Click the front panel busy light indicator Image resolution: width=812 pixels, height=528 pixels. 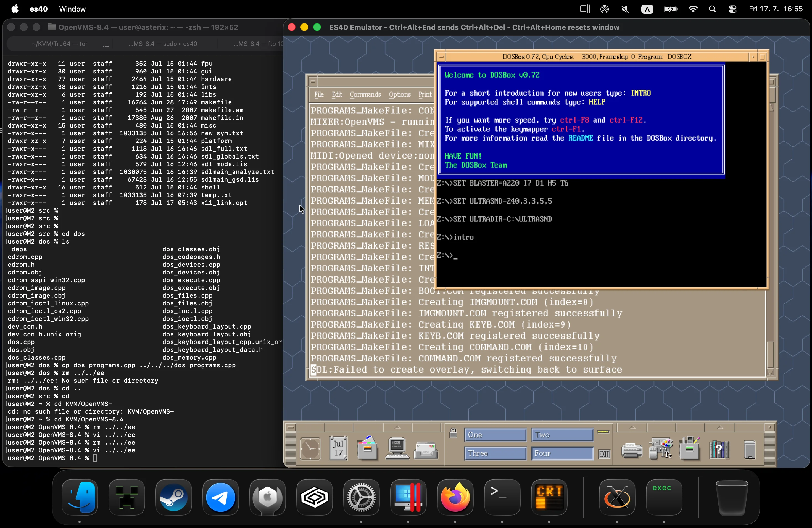click(x=603, y=432)
